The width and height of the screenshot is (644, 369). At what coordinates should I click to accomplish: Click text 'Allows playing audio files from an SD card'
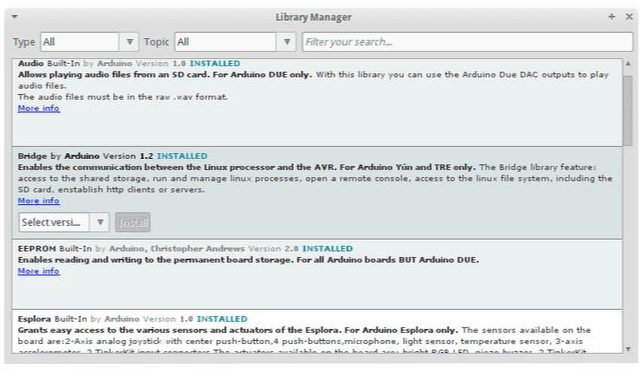pyautogui.click(x=114, y=75)
